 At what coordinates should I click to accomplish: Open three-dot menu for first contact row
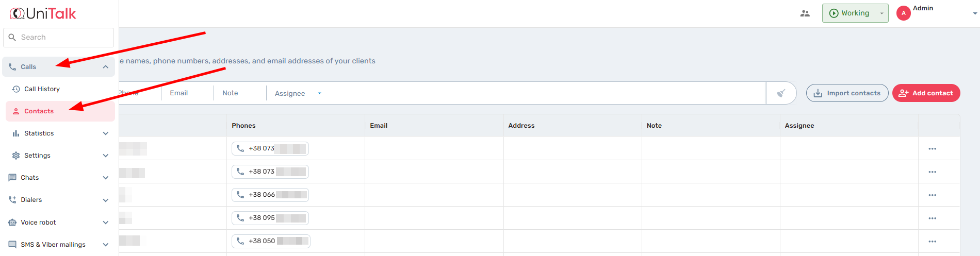[932, 149]
